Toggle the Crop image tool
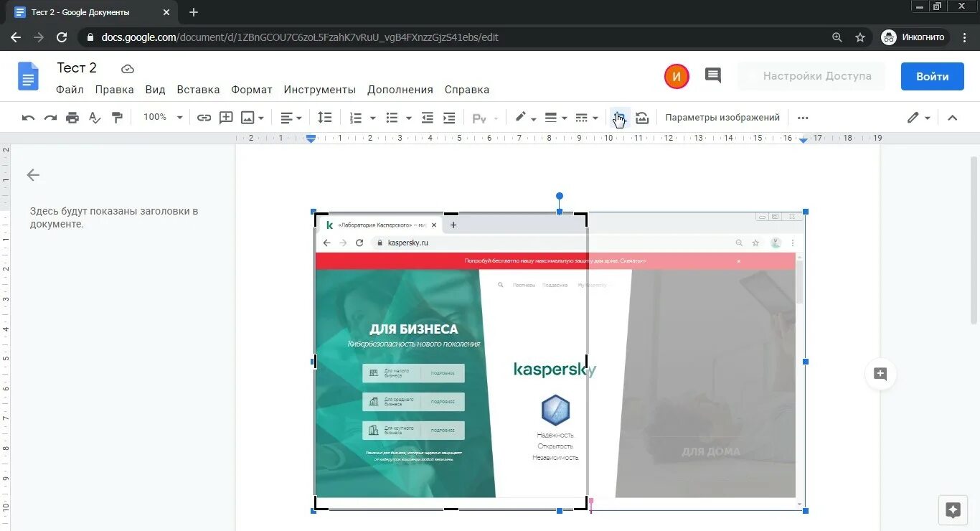 tap(620, 118)
